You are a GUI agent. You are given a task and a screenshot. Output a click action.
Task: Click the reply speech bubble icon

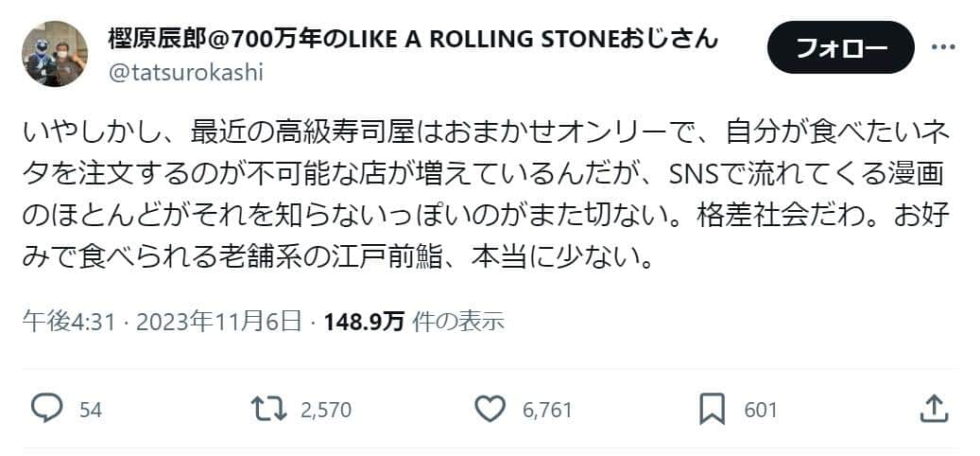coord(47,409)
